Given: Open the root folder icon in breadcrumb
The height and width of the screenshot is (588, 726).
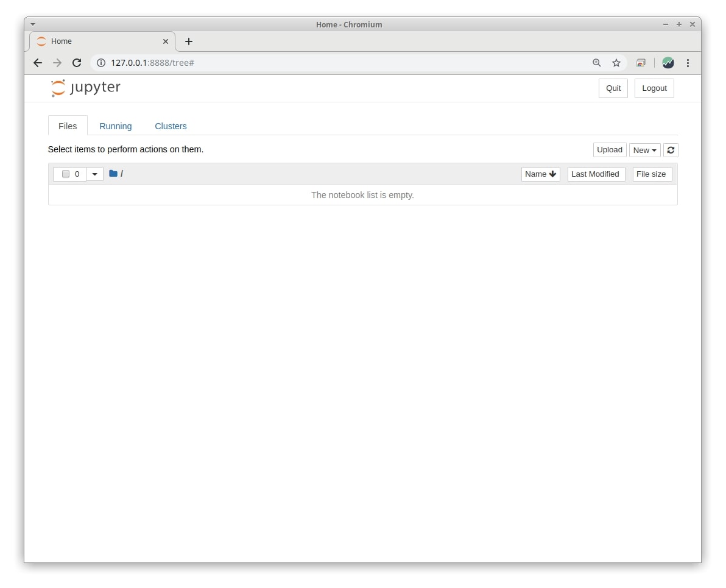Looking at the screenshot, I should [113, 173].
